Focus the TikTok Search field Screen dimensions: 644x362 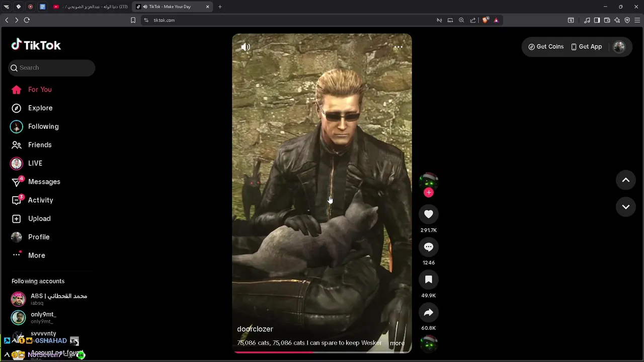coord(51,68)
